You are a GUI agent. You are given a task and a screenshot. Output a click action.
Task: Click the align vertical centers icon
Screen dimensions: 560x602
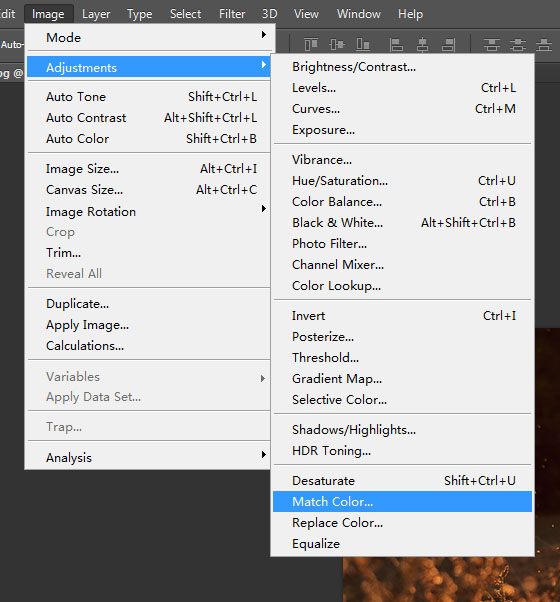[x=337, y=45]
